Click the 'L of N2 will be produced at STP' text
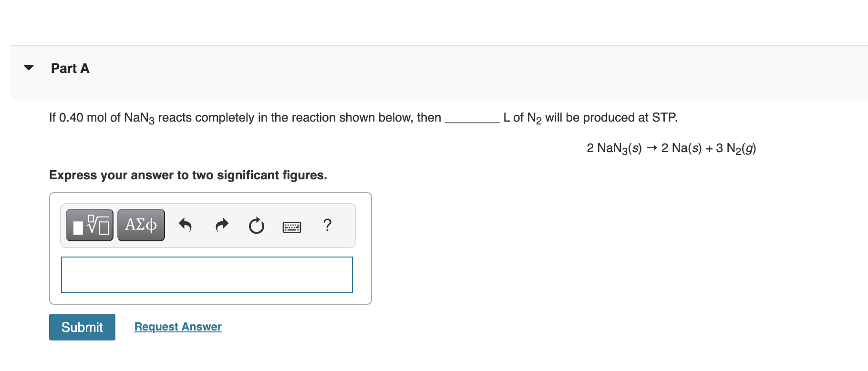The width and height of the screenshot is (868, 371). point(590,118)
